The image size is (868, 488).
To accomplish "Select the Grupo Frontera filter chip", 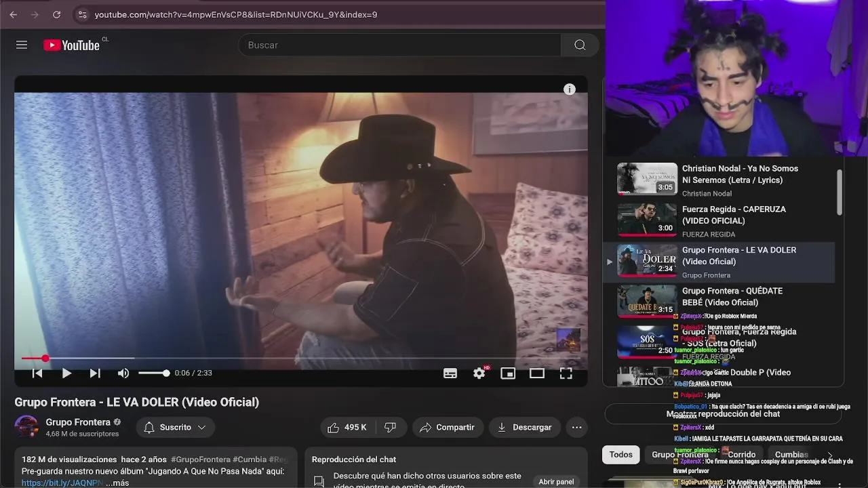I will pyautogui.click(x=679, y=455).
